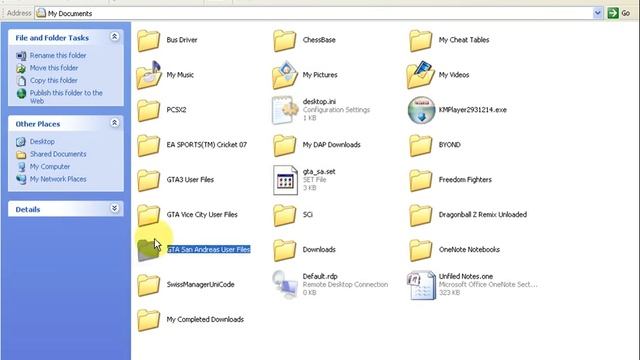
Task: Open the ChessBase folder icon
Action: point(284,40)
